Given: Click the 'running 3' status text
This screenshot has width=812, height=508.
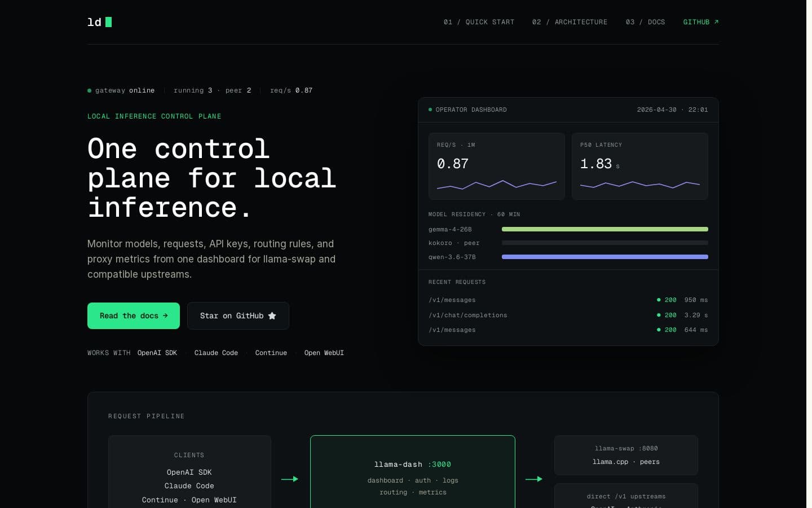Looking at the screenshot, I should (193, 90).
